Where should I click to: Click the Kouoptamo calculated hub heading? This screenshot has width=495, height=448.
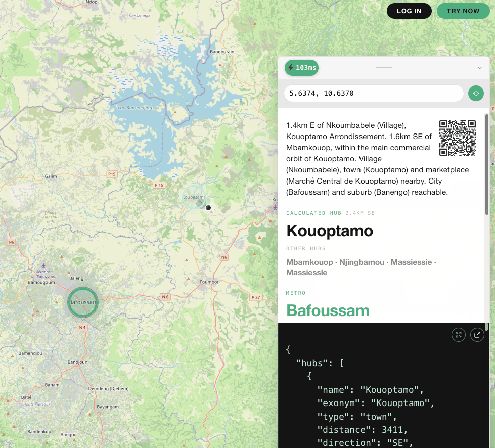tap(330, 231)
